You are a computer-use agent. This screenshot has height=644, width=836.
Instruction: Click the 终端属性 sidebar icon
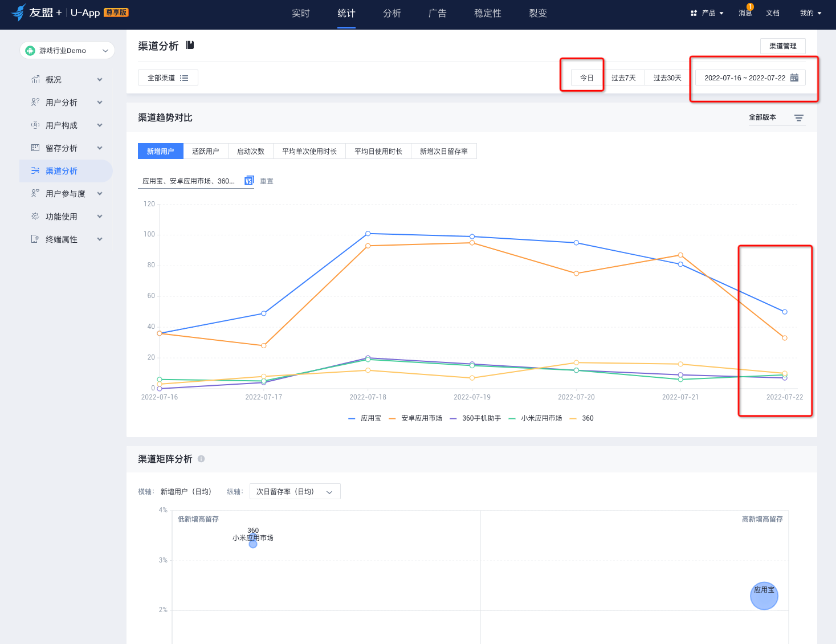click(x=35, y=239)
